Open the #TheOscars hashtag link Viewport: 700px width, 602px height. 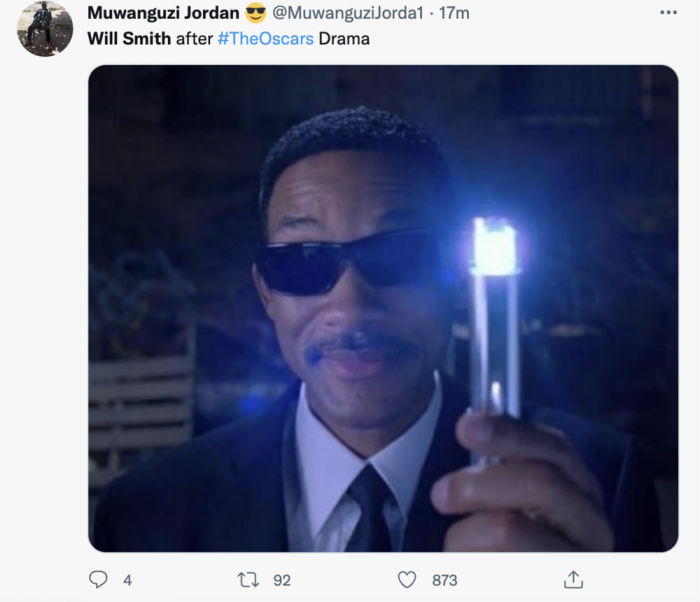click(x=265, y=38)
